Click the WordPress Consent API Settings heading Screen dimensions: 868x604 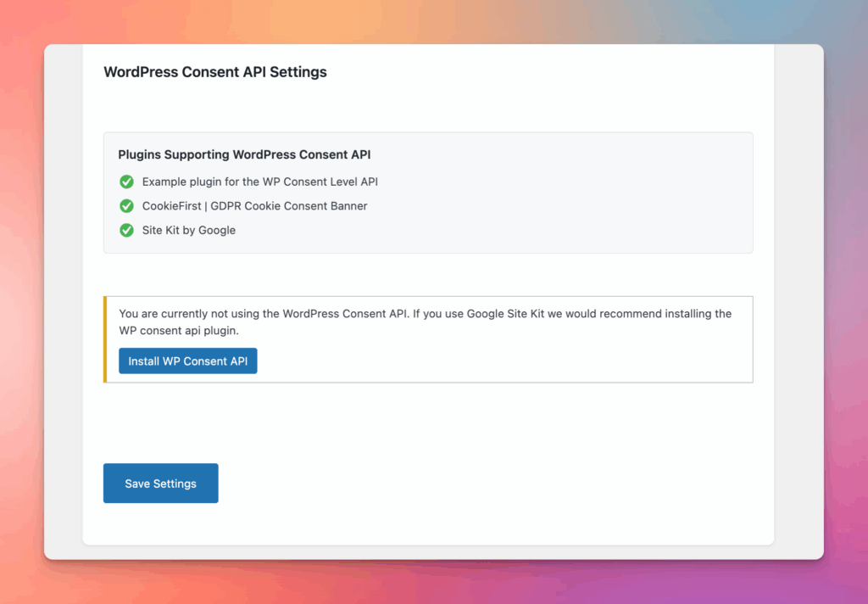[x=215, y=72]
